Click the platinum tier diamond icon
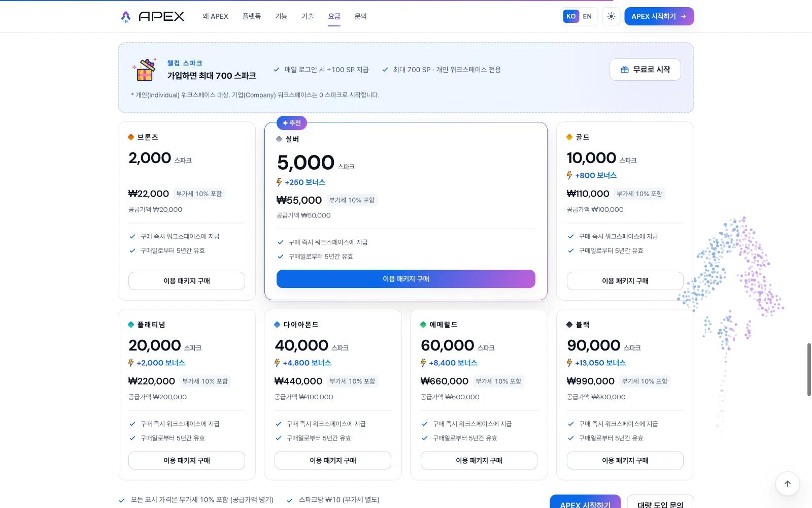Screen dimensions: 812x508 pyautogui.click(x=131, y=325)
